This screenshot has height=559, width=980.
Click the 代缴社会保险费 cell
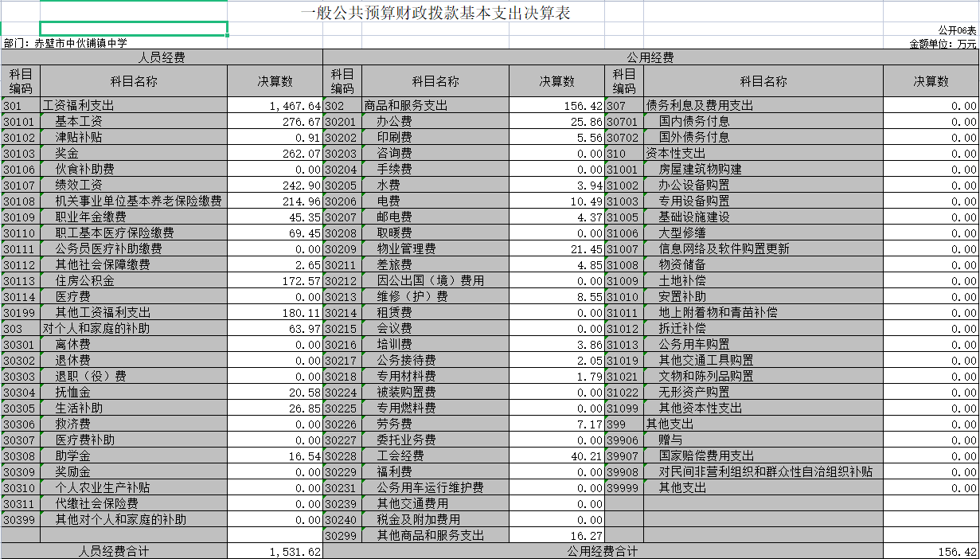click(x=134, y=503)
